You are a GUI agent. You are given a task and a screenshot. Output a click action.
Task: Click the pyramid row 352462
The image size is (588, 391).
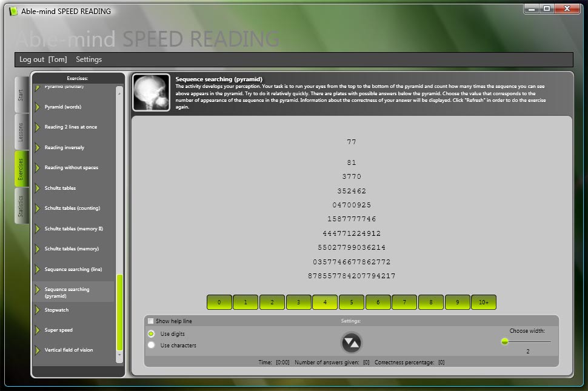tap(352, 191)
